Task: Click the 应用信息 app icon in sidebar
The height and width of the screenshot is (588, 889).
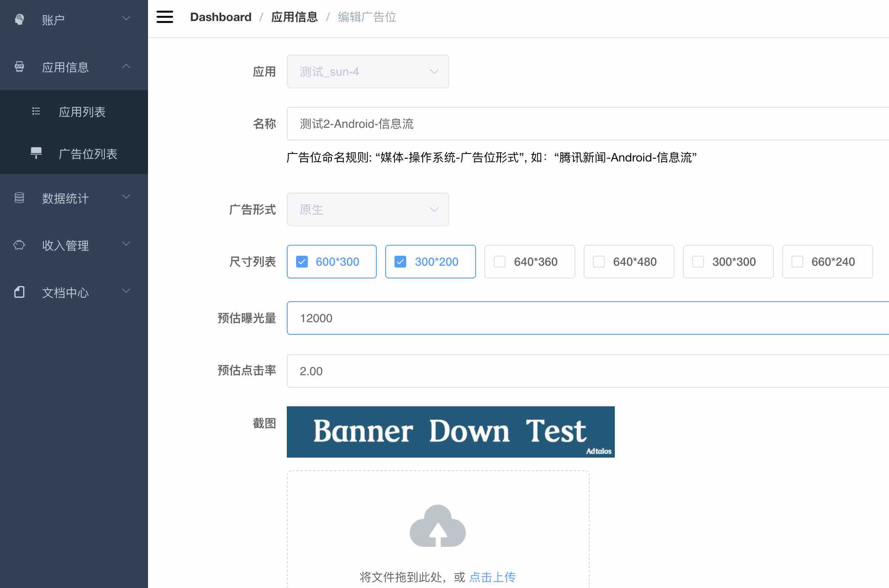Action: click(19, 67)
